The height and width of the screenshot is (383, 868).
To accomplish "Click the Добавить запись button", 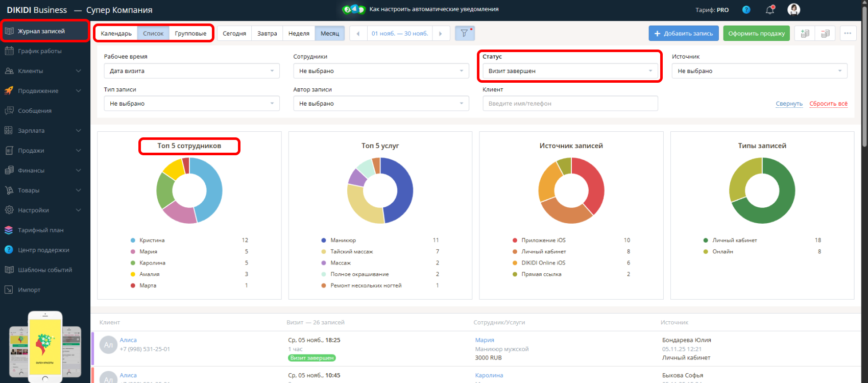I will [683, 34].
